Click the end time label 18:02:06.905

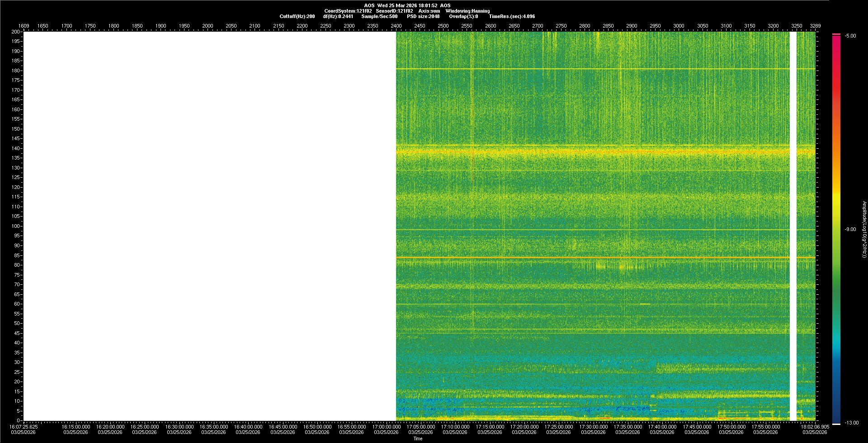coord(815,426)
